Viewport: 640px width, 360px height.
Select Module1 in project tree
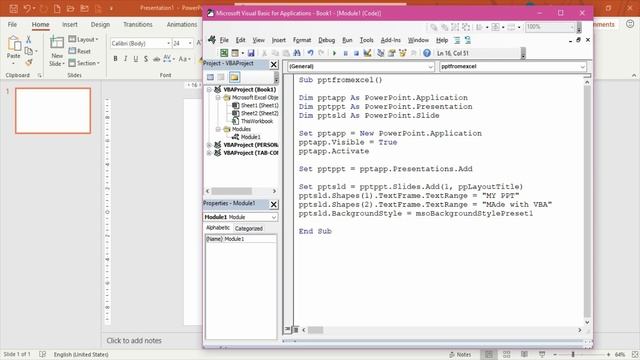[250, 137]
